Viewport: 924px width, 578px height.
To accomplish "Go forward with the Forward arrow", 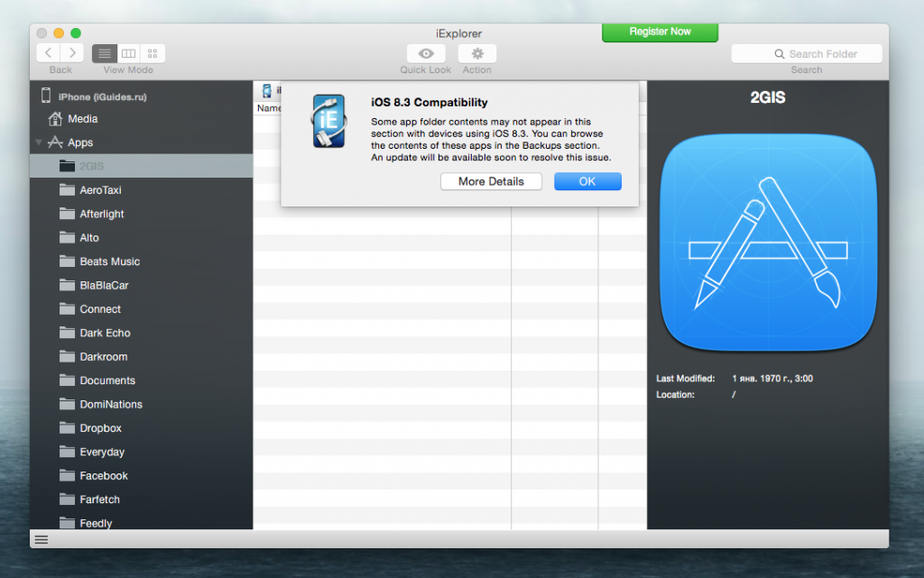I will click(72, 53).
